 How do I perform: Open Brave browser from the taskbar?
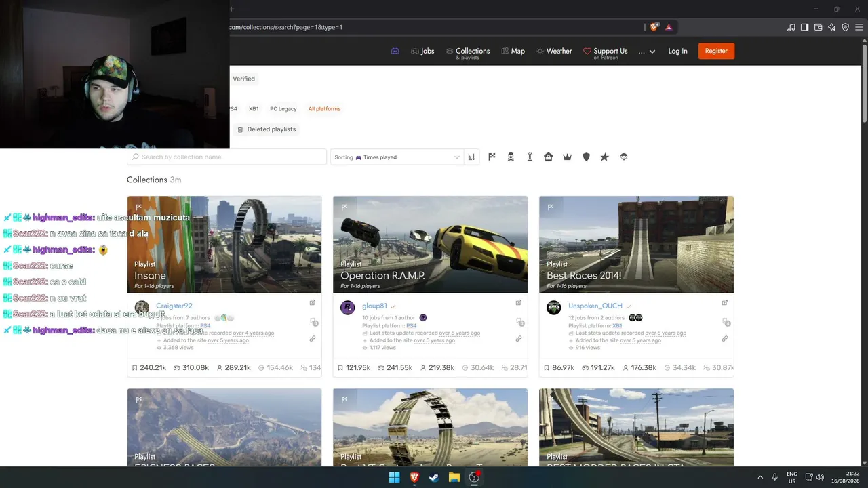tap(414, 477)
